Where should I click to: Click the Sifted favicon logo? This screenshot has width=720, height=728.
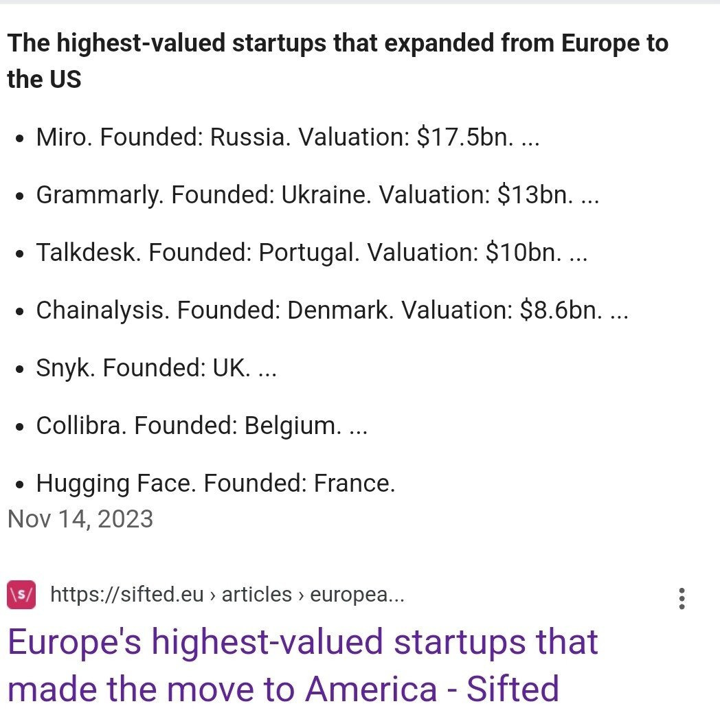(x=21, y=594)
